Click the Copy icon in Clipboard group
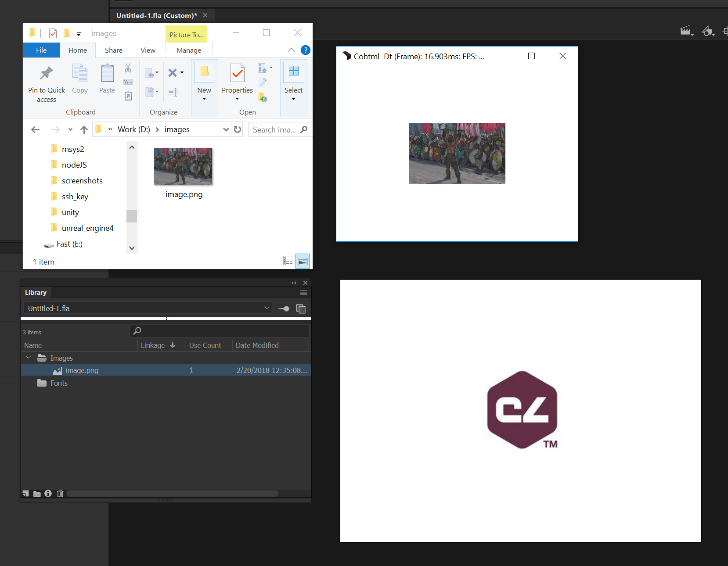The height and width of the screenshot is (566, 728). click(80, 73)
